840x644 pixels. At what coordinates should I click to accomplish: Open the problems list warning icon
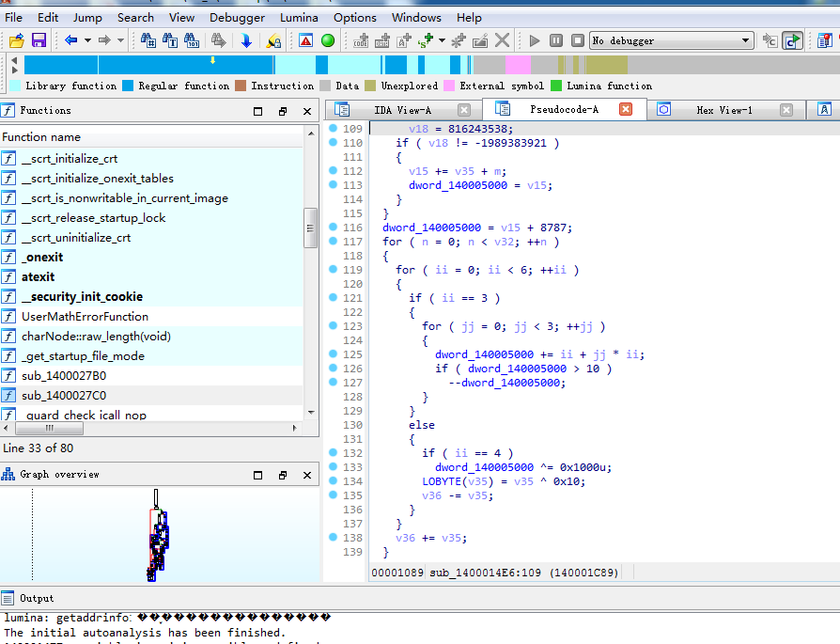(306, 40)
